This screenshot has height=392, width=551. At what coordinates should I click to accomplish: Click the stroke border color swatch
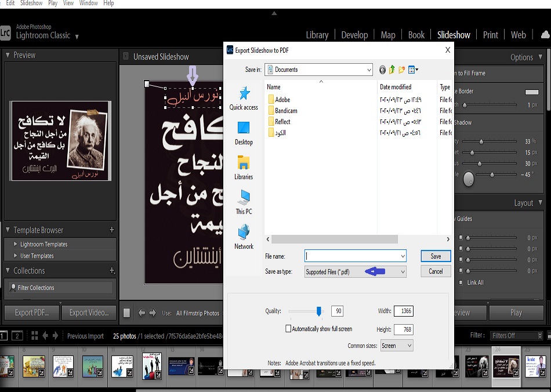tap(531, 92)
